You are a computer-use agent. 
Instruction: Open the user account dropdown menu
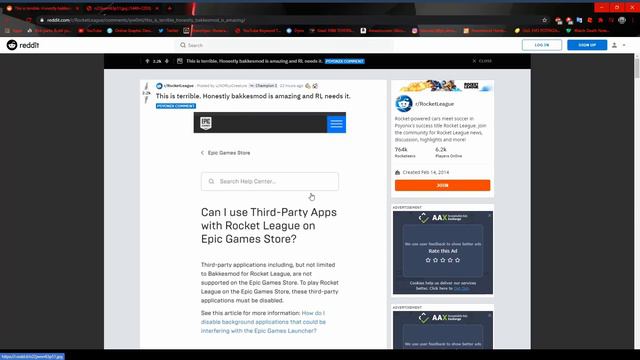point(619,45)
